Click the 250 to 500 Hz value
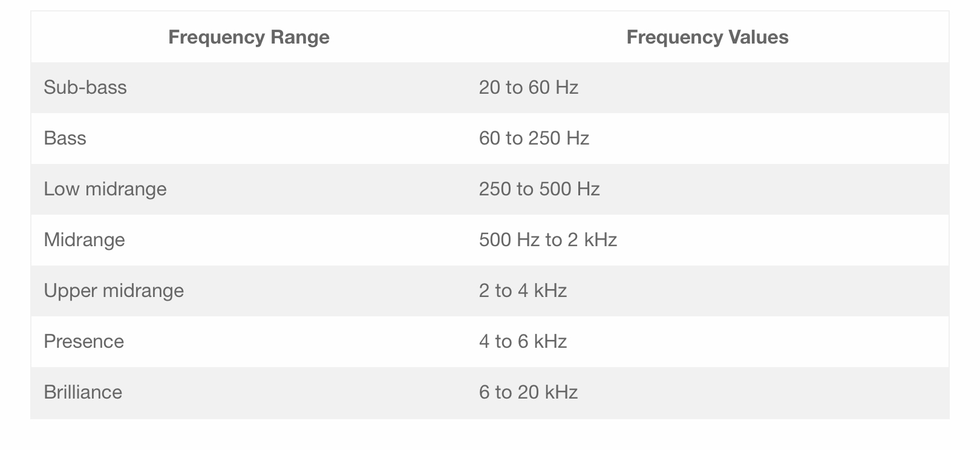Viewport: 980px width, 450px height. pos(539,189)
